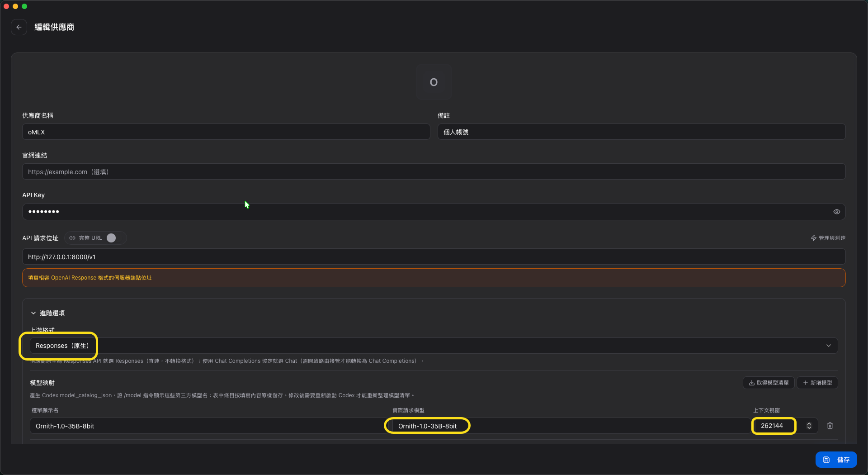Viewport: 868px width, 475px height.
Task: Click the 官網連結 URL field
Action: coord(434,172)
